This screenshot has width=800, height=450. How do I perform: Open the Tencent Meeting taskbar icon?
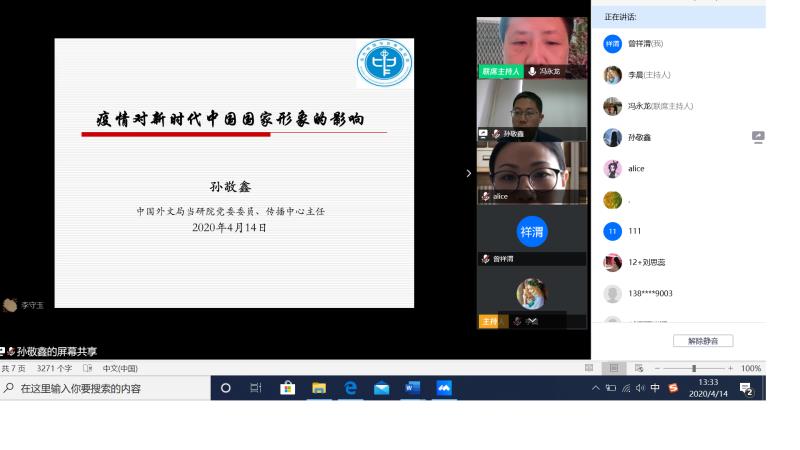[444, 388]
